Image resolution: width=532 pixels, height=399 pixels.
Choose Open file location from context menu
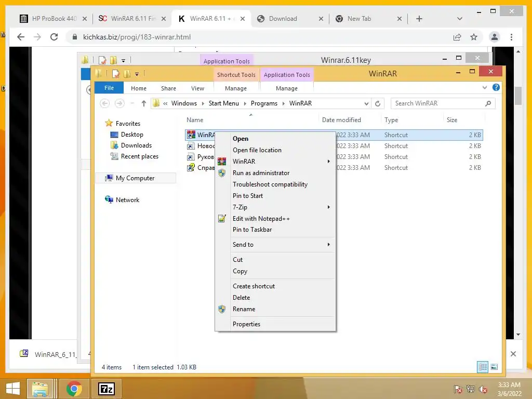257,150
